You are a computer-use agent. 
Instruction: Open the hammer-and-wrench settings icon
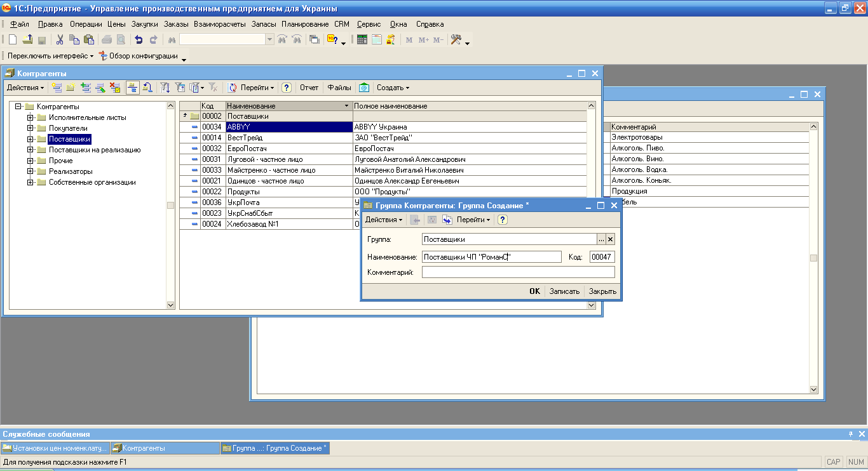point(456,39)
